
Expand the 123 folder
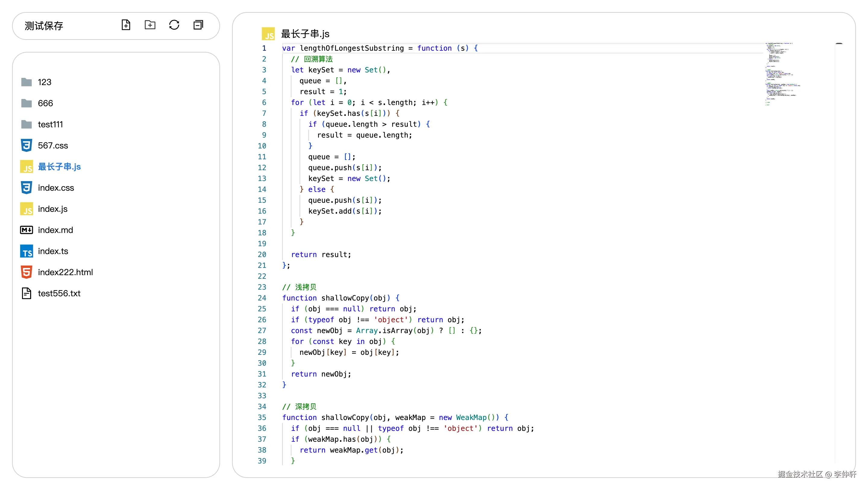click(45, 82)
